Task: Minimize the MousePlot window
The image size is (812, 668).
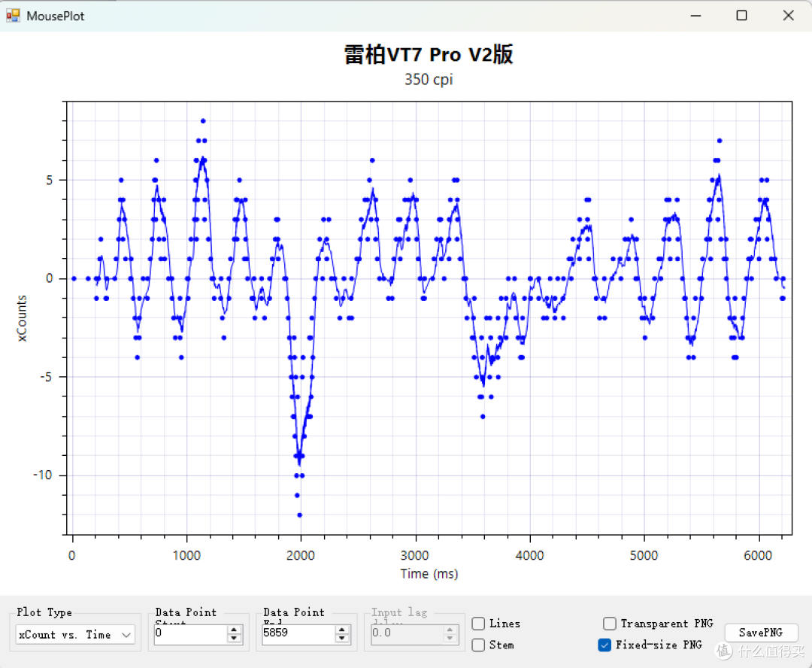Action: click(695, 16)
